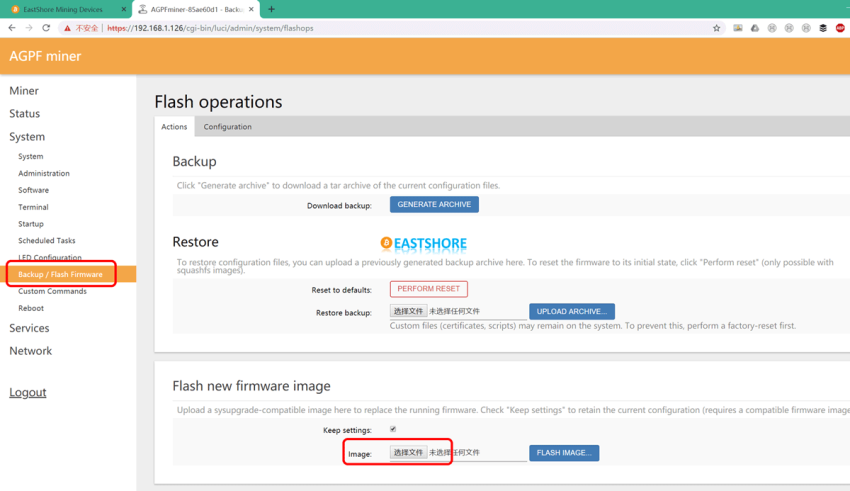The width and height of the screenshot is (850, 491).
Task: Expand the System sidebar section
Action: click(x=27, y=137)
